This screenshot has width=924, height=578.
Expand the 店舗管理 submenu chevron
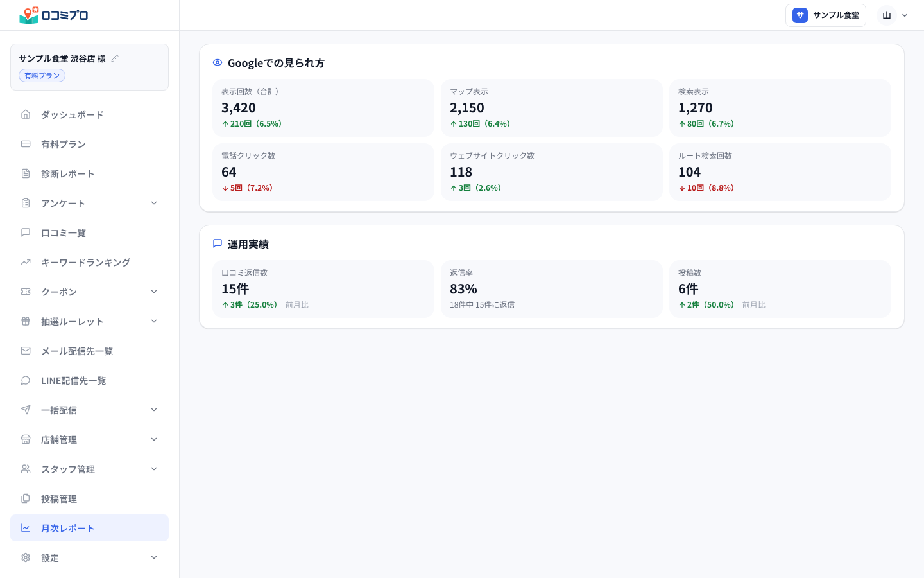click(154, 439)
